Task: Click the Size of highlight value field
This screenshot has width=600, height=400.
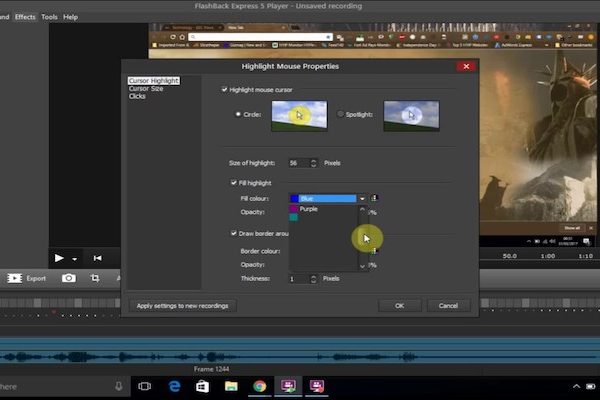Action: [x=298, y=163]
